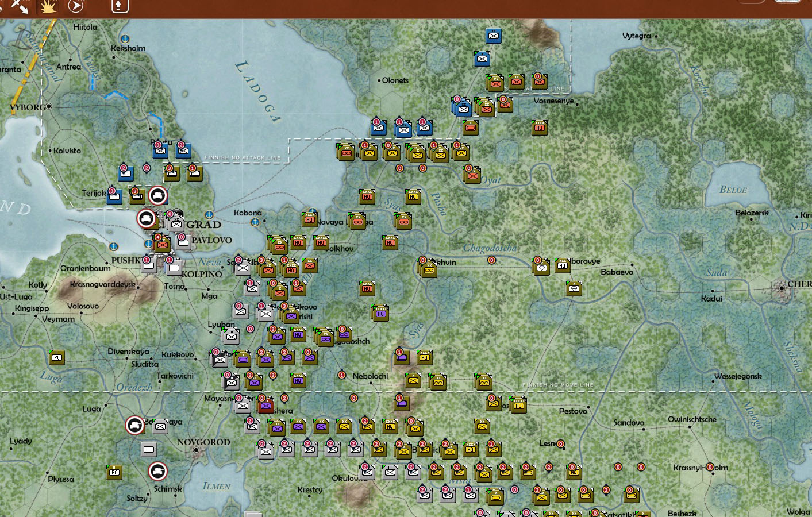The image size is (812, 517).
Task: Select the red counter beside the Oyat label
Action: pos(472,175)
